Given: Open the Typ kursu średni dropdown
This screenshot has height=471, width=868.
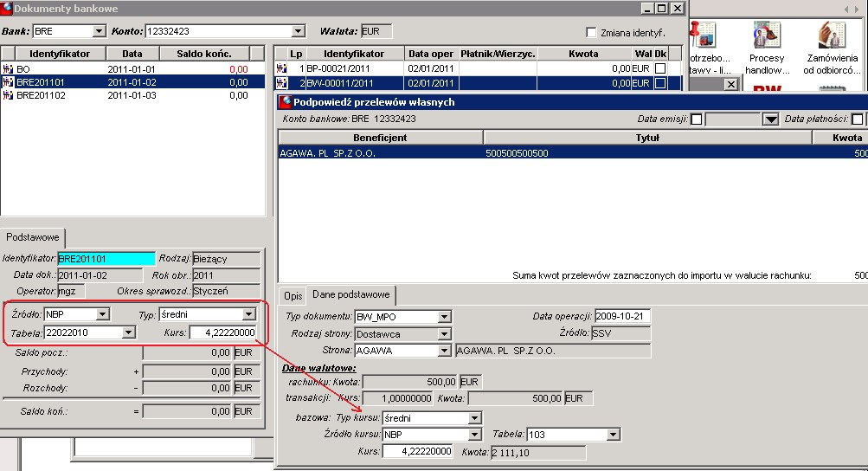Looking at the screenshot, I should 474,418.
